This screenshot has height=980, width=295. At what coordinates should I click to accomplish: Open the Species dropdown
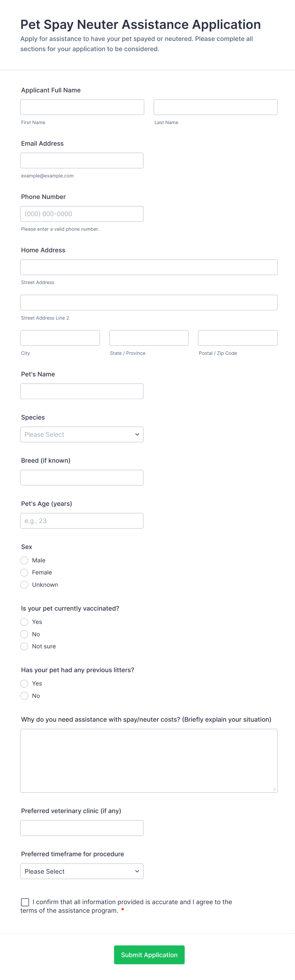pos(82,434)
